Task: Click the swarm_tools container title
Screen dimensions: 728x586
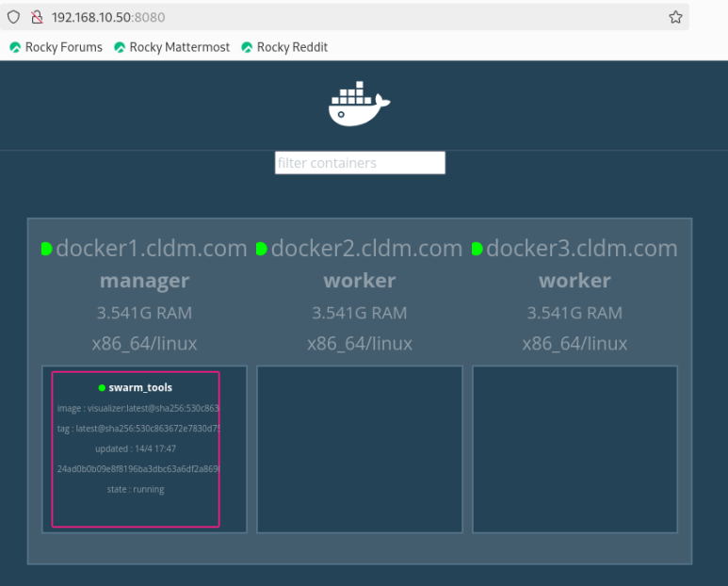Action: pyautogui.click(x=140, y=388)
